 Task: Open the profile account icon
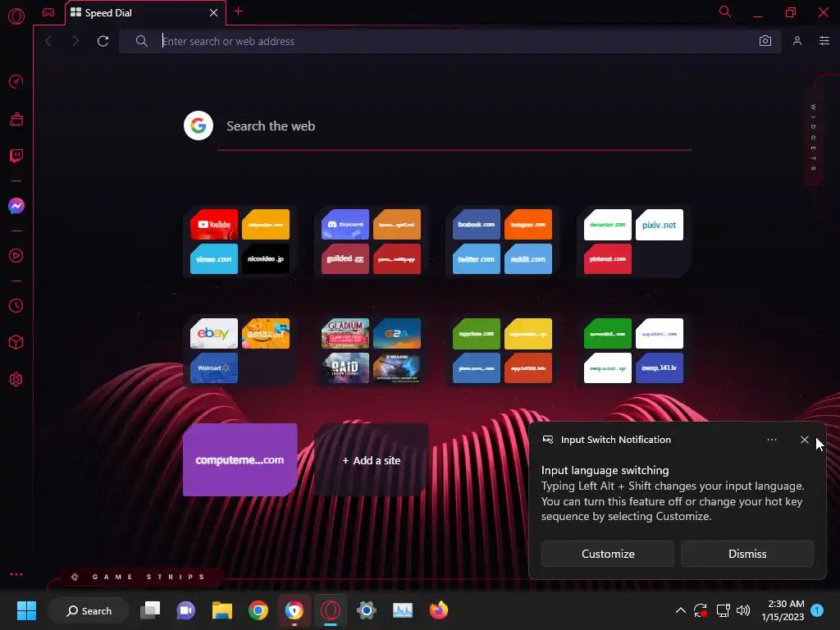point(797,41)
